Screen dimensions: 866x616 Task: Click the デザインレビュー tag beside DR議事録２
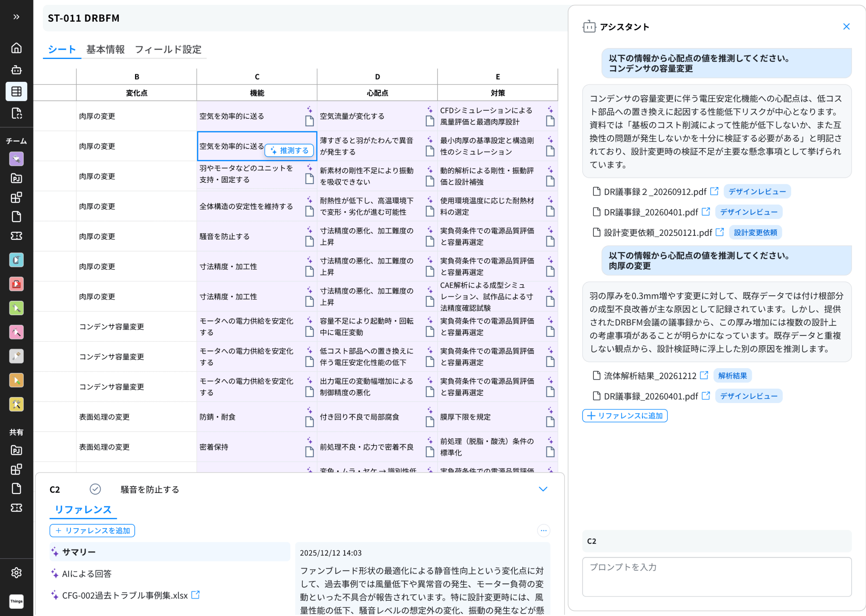757,192
